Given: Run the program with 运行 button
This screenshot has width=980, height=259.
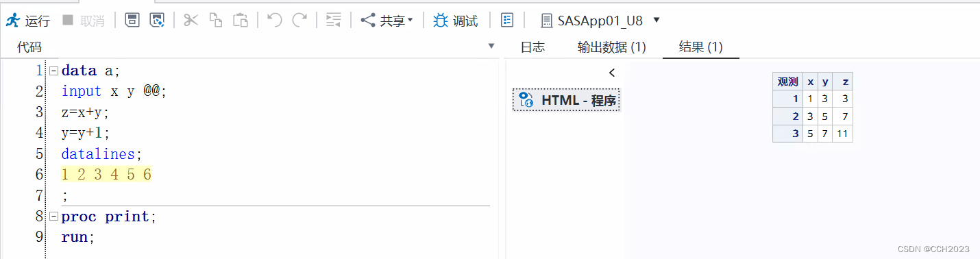Looking at the screenshot, I should (28, 21).
